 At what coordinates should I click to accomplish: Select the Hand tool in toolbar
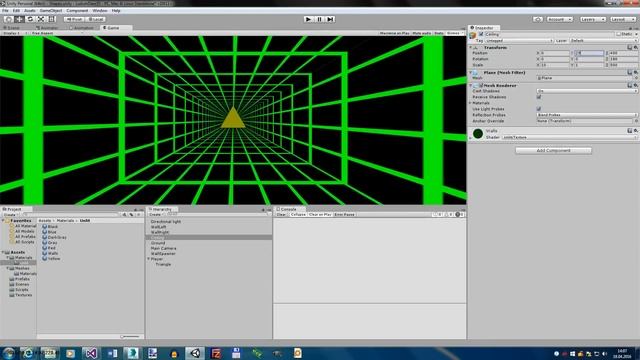8,19
